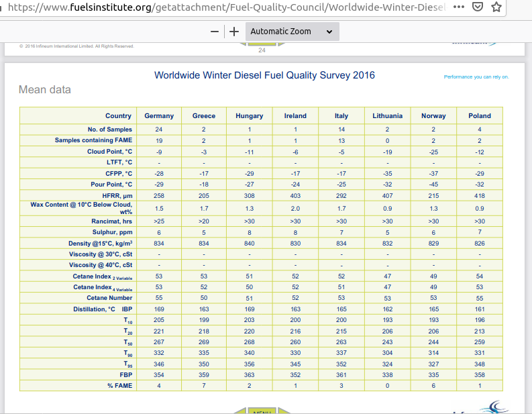Click Ireland's Wax Content value 2.0
Image resolution: width=532 pixels, height=414 pixels.
pyautogui.click(x=295, y=209)
